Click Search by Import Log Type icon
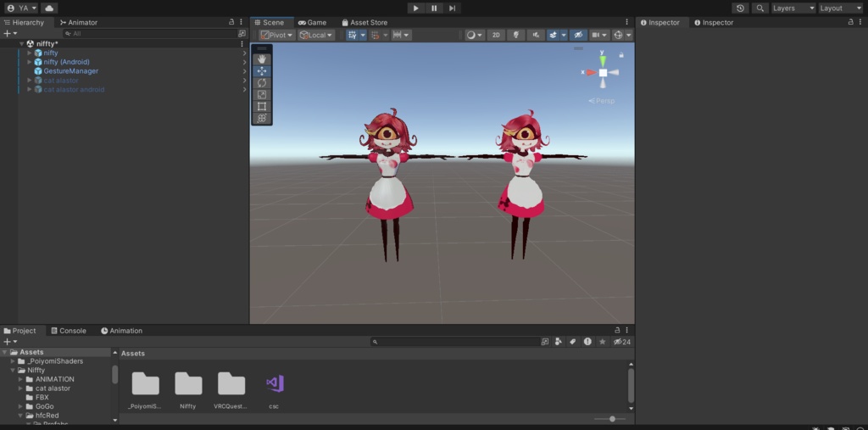The width and height of the screenshot is (868, 430). [x=587, y=342]
